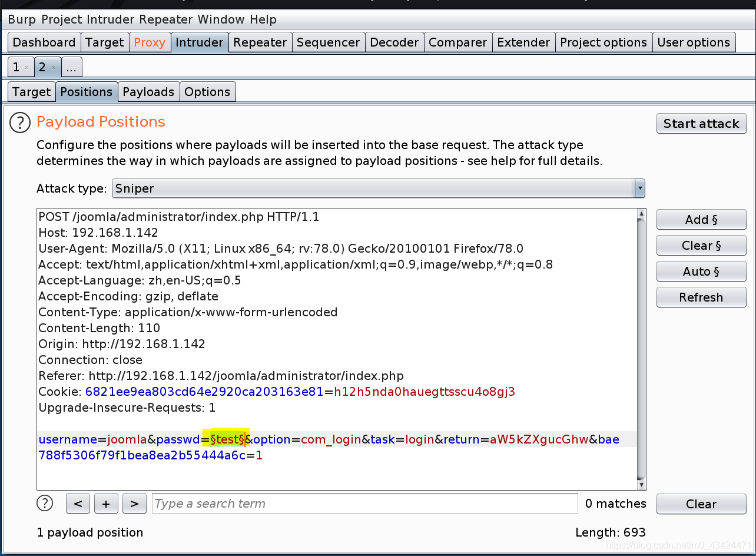Click the '1 payload position' status text

pyautogui.click(x=90, y=532)
